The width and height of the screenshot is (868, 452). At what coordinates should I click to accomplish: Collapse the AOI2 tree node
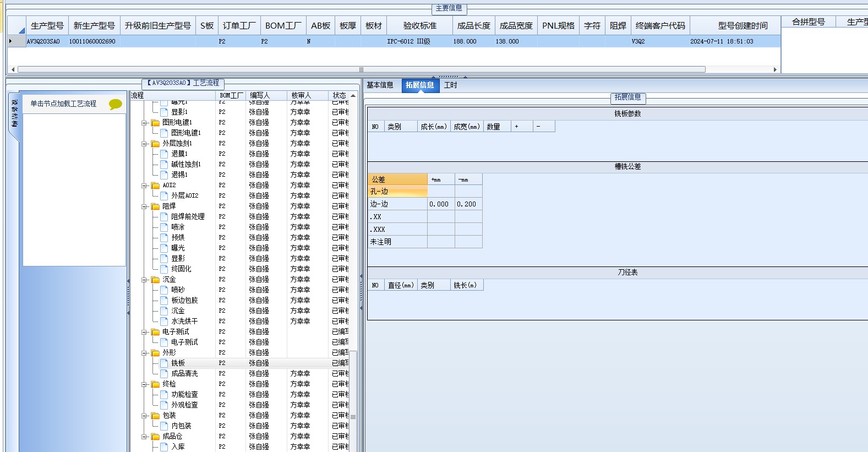[x=144, y=186]
